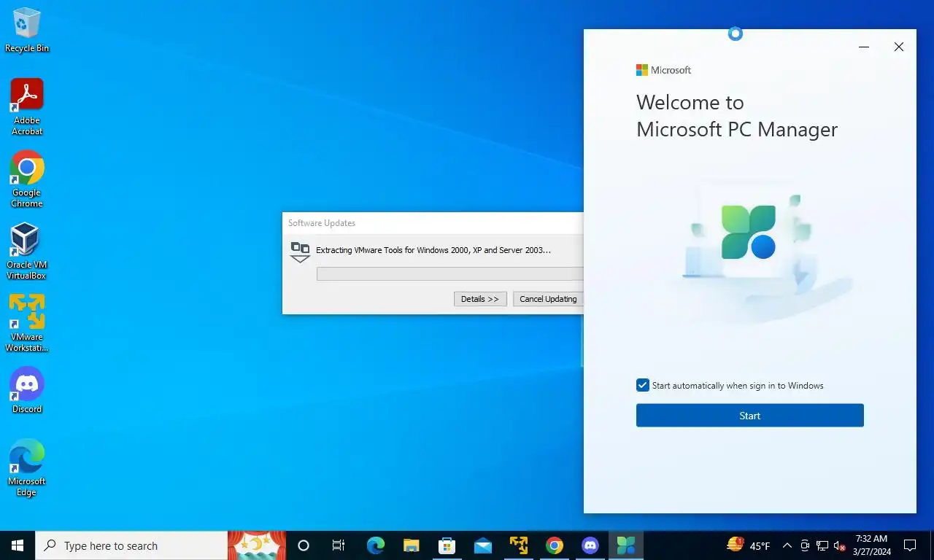Open the clock showing 7:32 AM
Viewport: 934px width, 560px height.
[x=871, y=545]
